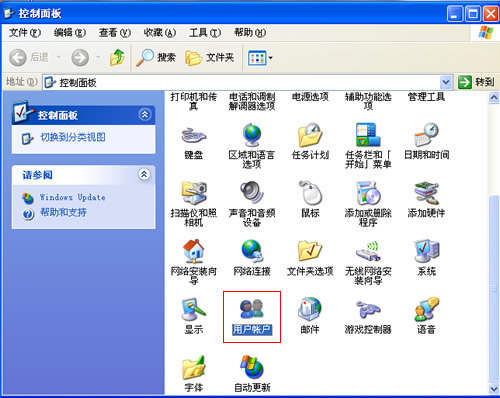Open the 显示 (Display) icon
Viewport: 500px width, 398px height.
pos(194,309)
